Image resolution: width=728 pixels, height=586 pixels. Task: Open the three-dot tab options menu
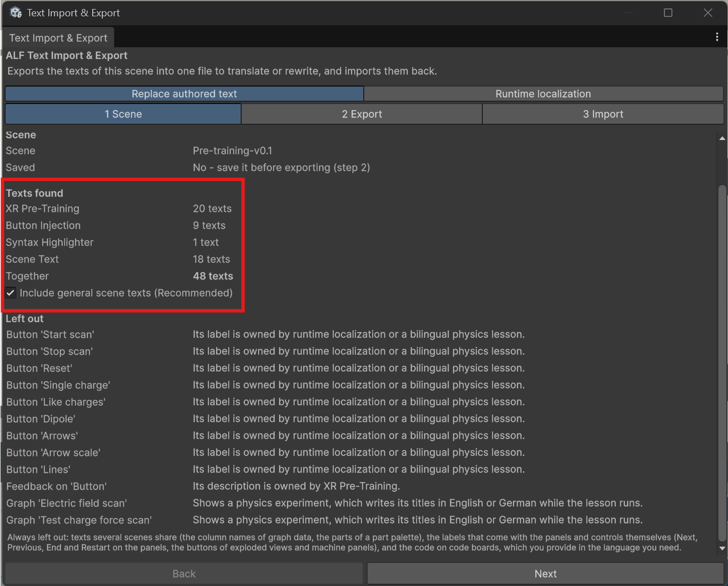point(717,37)
